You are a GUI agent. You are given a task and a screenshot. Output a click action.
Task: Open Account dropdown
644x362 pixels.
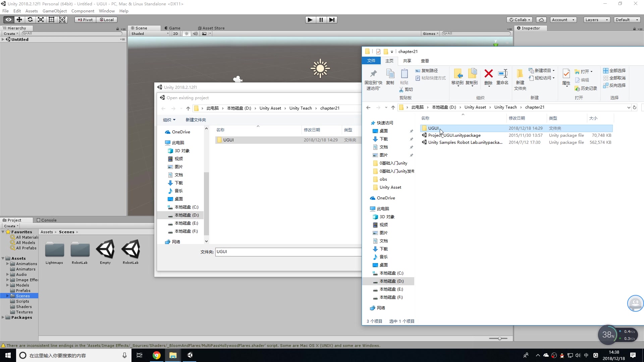(x=563, y=20)
